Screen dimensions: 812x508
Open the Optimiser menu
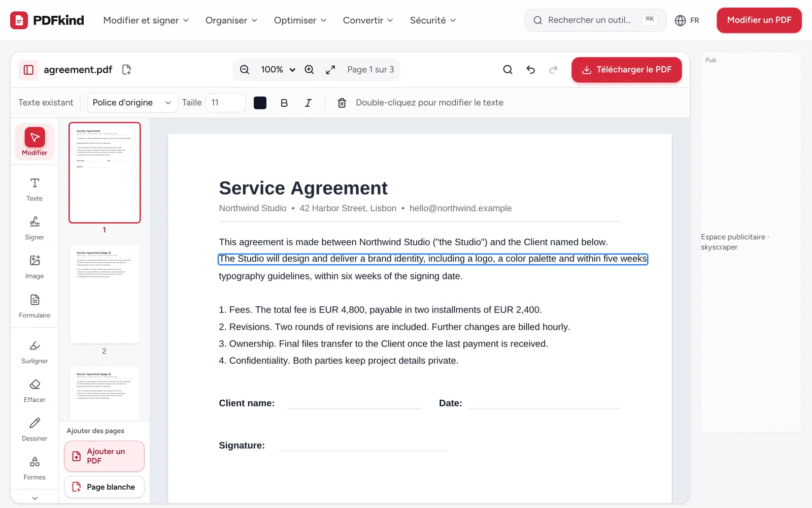pyautogui.click(x=300, y=20)
